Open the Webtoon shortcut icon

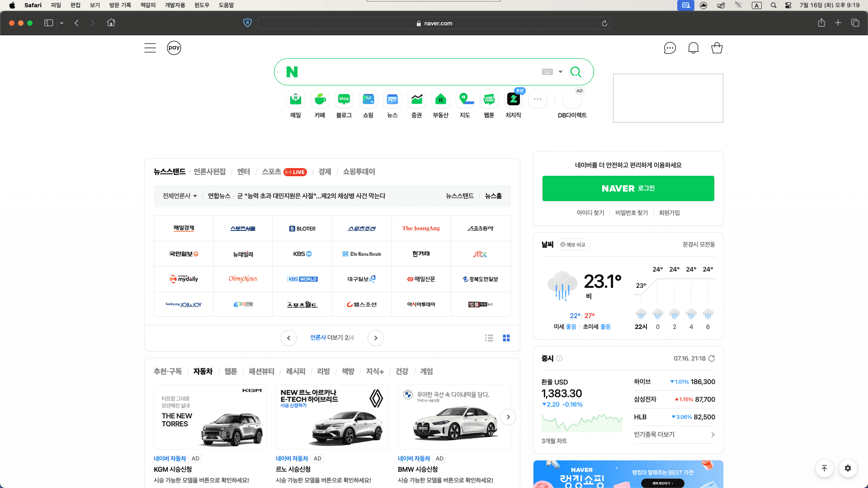pyautogui.click(x=489, y=99)
